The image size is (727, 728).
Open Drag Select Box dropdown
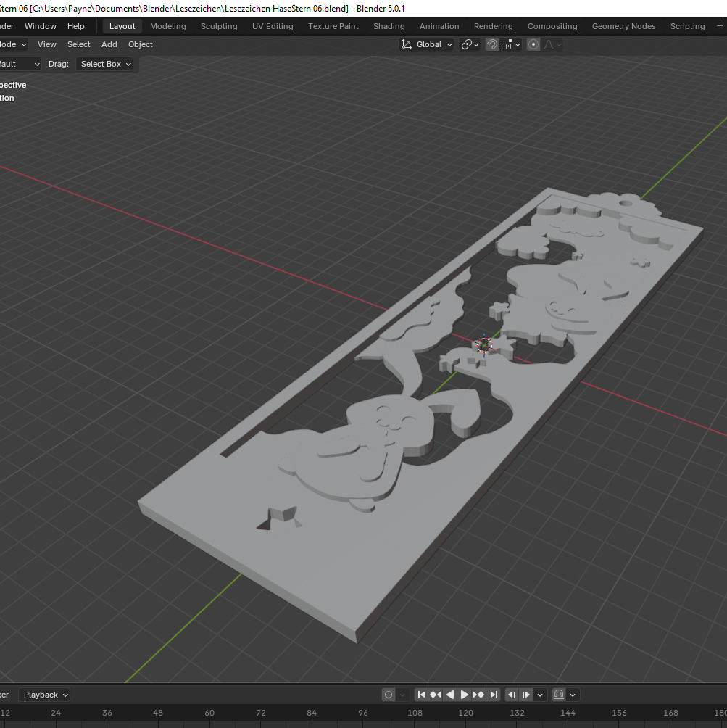point(106,64)
